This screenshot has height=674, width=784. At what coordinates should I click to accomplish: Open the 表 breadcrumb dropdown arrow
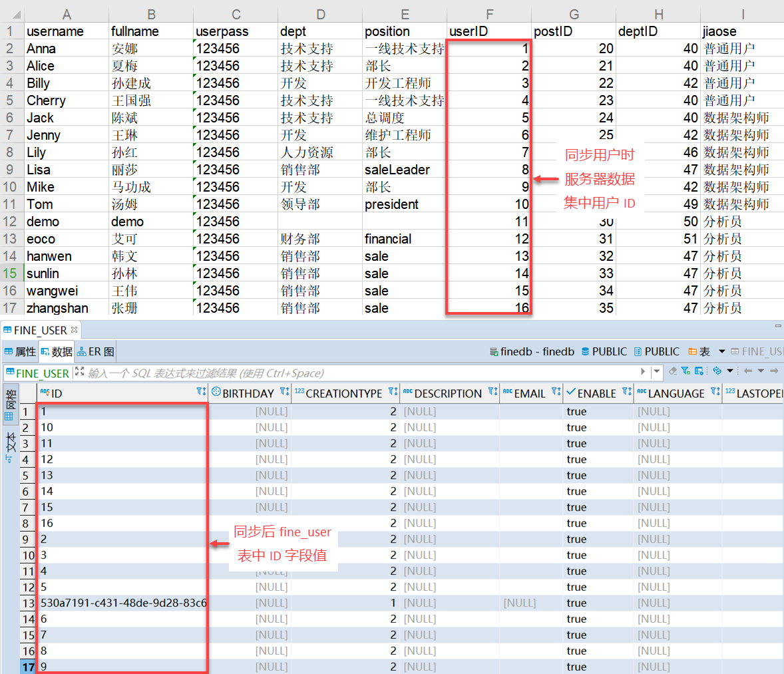[x=721, y=351]
